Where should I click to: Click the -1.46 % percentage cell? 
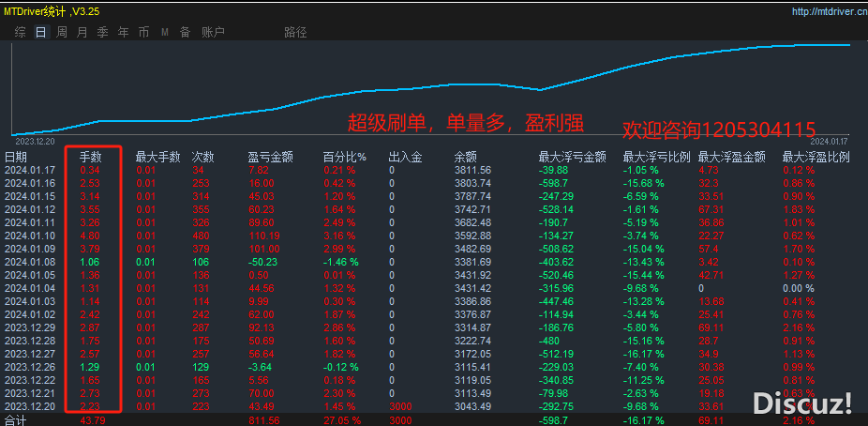pyautogui.click(x=340, y=262)
